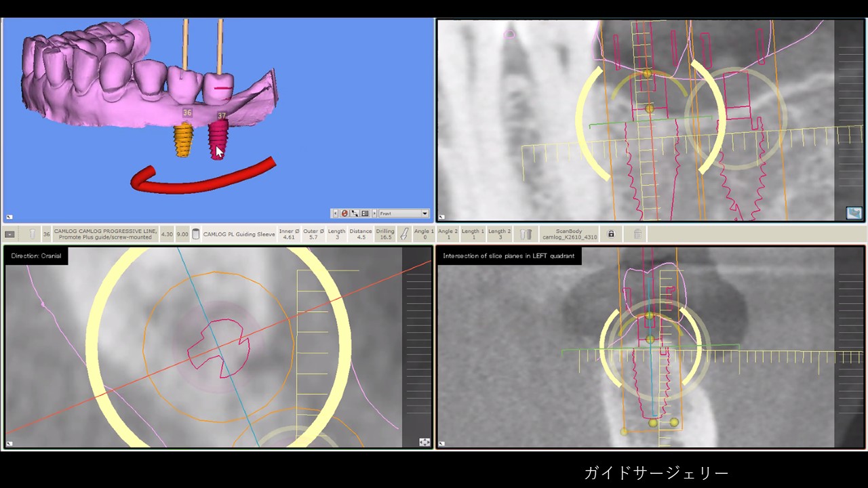
Task: Click the blue view icon in top-right slice view
Action: (x=854, y=213)
